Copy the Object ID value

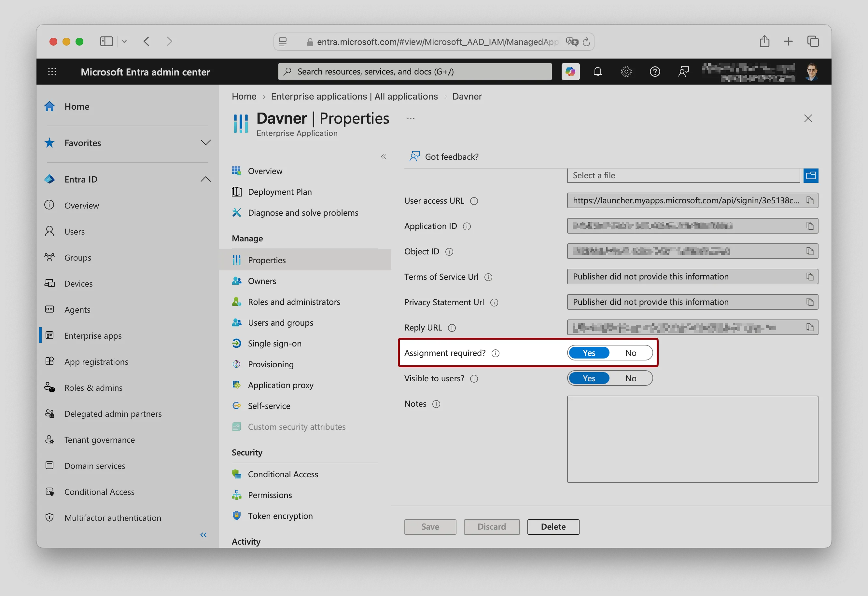point(810,251)
